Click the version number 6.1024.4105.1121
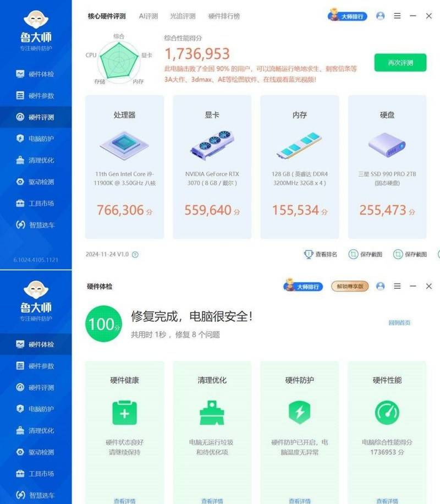Screen dimensions: 440x504 pyautogui.click(x=36, y=260)
